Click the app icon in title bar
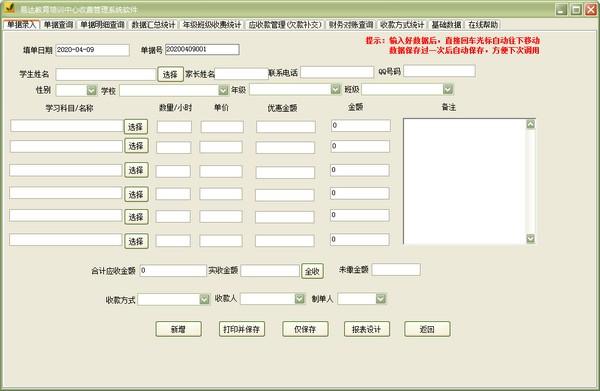The image size is (600, 391). 9,8
